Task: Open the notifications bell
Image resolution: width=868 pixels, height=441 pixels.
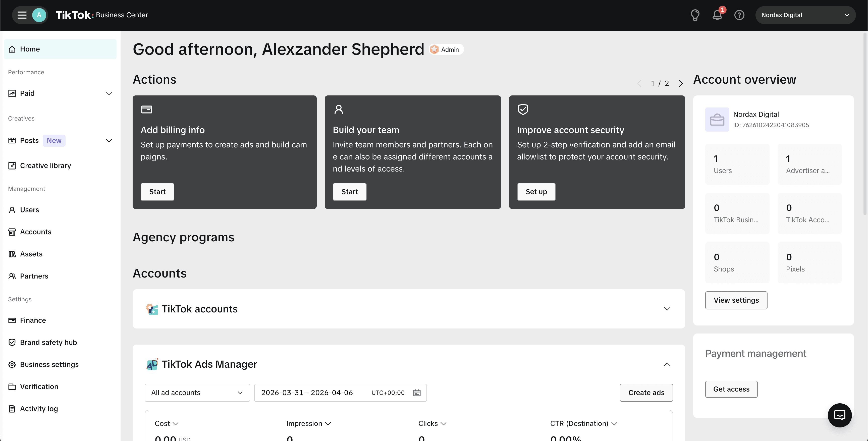Action: tap(717, 15)
